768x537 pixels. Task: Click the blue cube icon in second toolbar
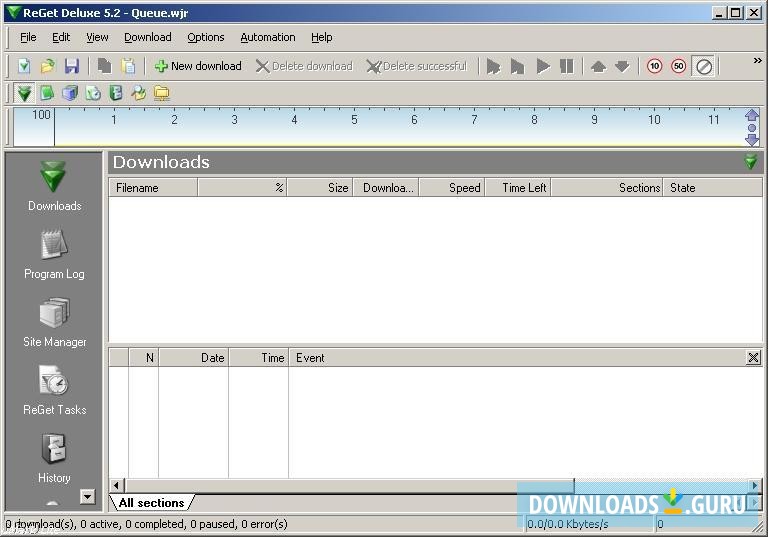pyautogui.click(x=70, y=93)
